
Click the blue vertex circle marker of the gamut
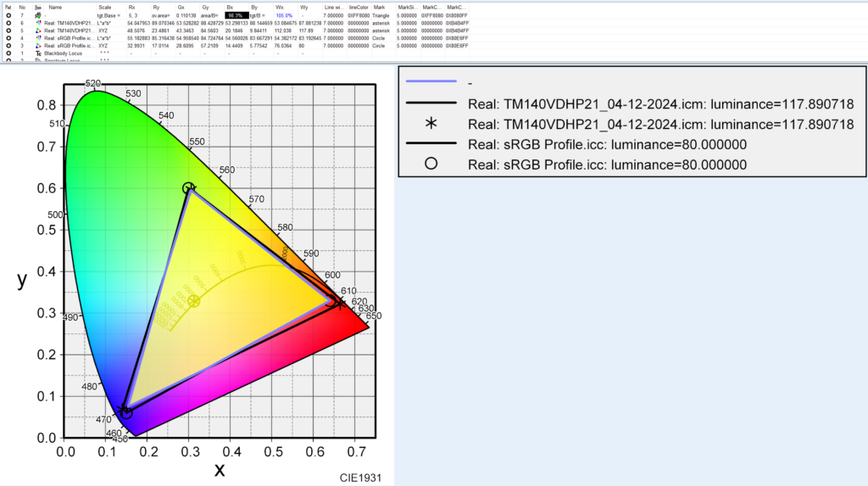(x=126, y=413)
